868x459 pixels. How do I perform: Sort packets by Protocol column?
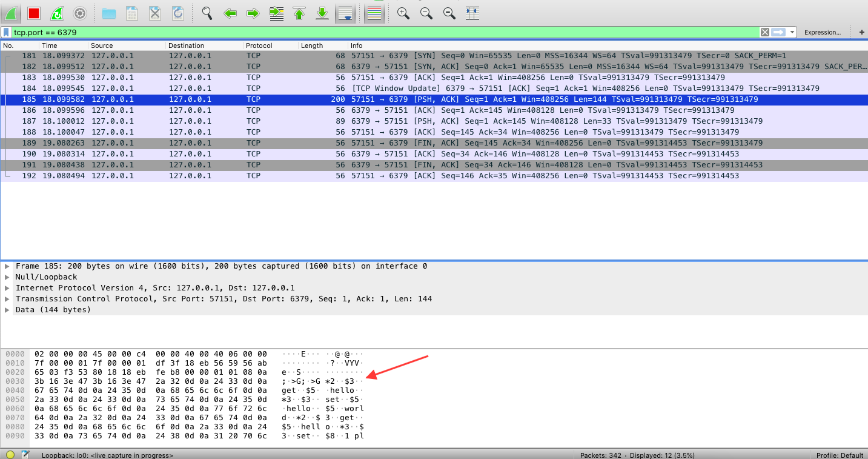[271, 45]
